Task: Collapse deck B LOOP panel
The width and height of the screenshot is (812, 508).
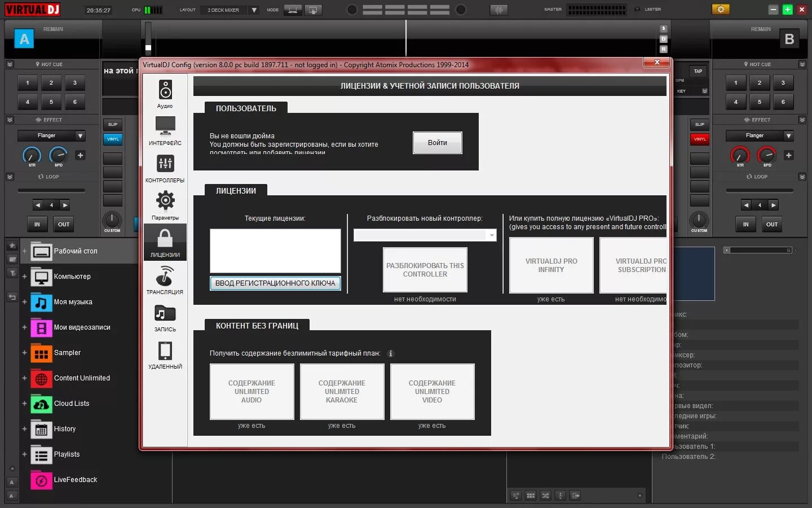Action: (x=802, y=177)
